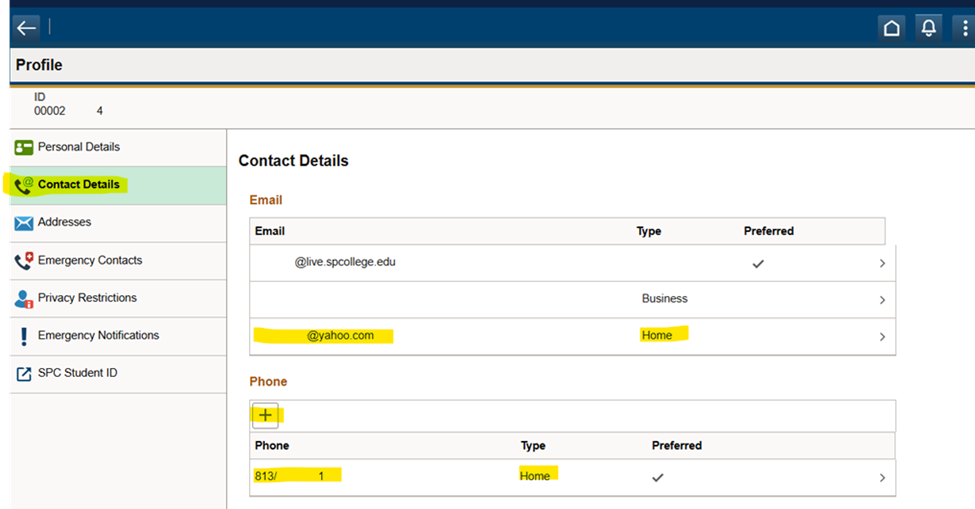The height and width of the screenshot is (509, 975).
Task: Go back using the left arrow icon
Action: pyautogui.click(x=26, y=28)
